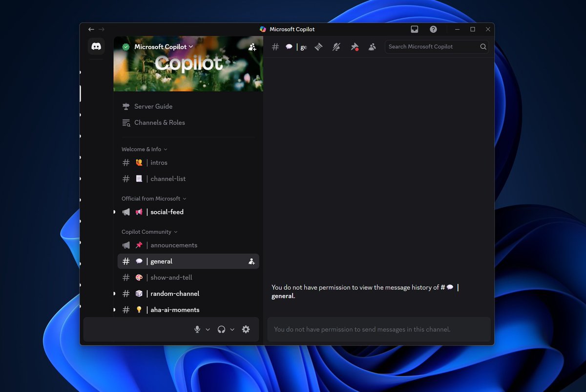This screenshot has height=392, width=586.
Task: Click the pinned messages pin icon
Action: click(x=355, y=46)
